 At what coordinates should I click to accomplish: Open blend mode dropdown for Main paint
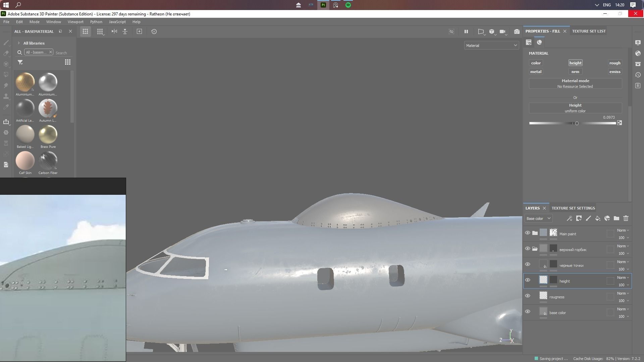pyautogui.click(x=623, y=231)
